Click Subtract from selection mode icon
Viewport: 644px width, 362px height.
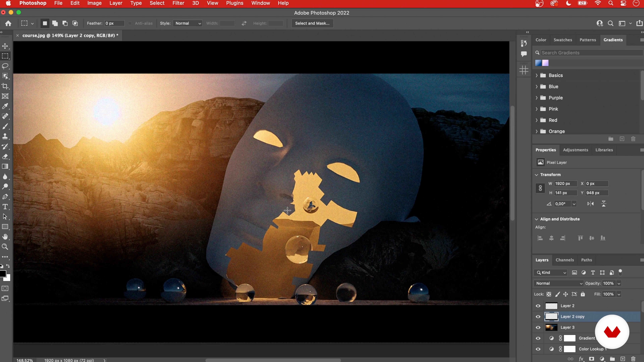(65, 23)
